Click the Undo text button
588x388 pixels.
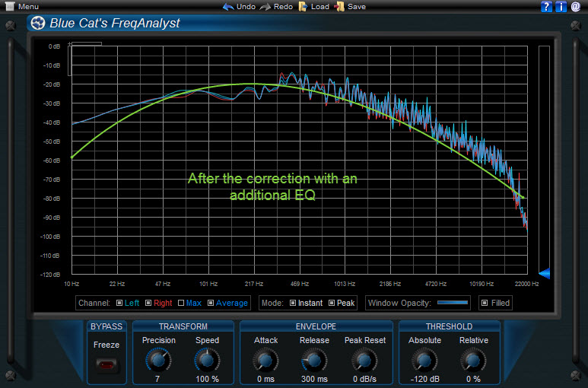(246, 7)
